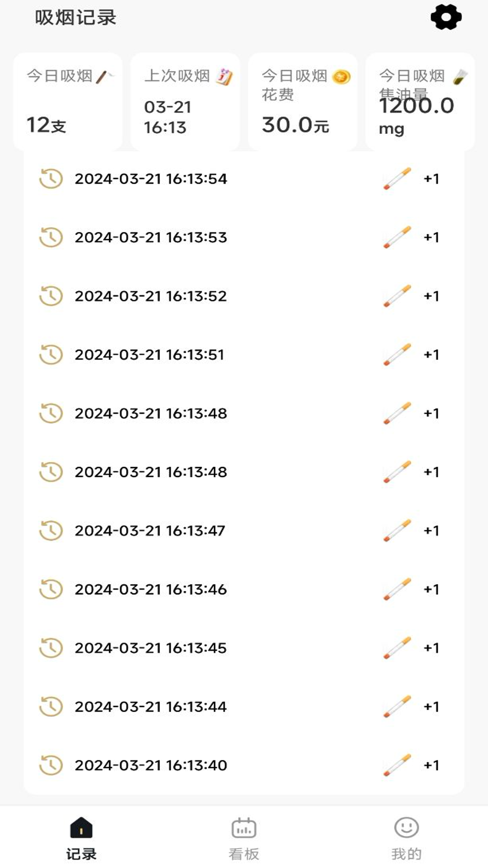This screenshot has width=488, height=868.
Task: Select the 记录 home tab
Action: tap(81, 838)
